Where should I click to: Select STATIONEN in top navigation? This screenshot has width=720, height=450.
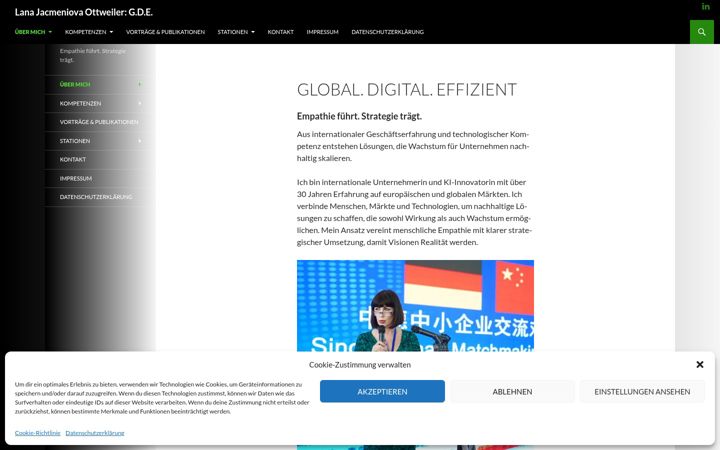[x=232, y=32]
